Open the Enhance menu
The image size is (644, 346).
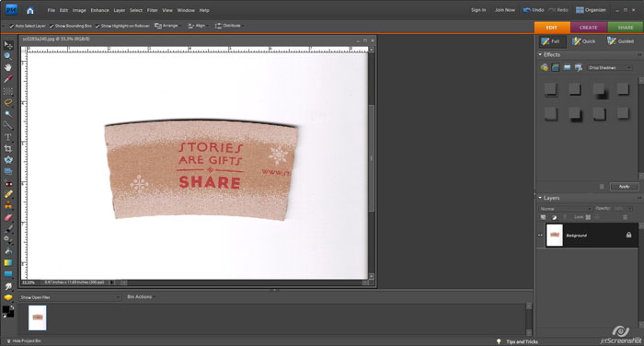coord(99,10)
